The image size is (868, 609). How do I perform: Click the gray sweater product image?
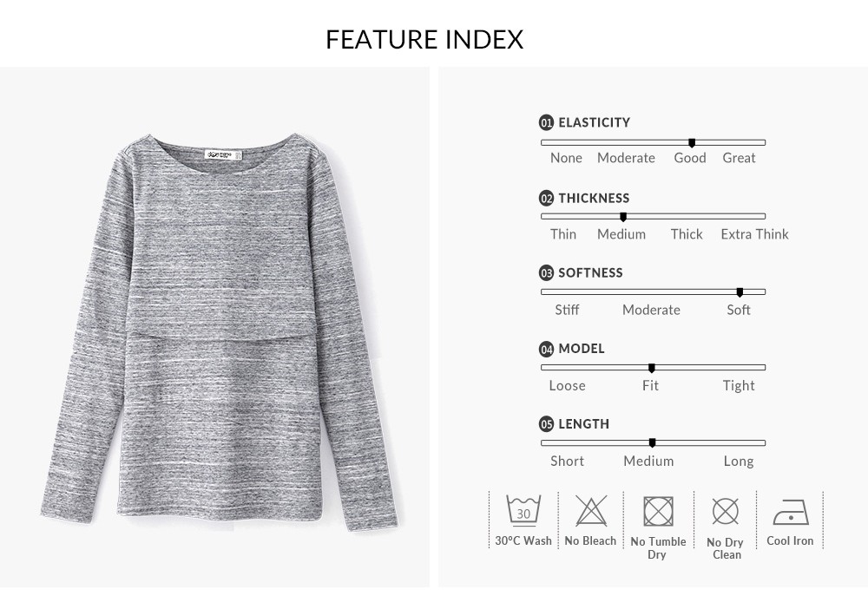pos(222,332)
